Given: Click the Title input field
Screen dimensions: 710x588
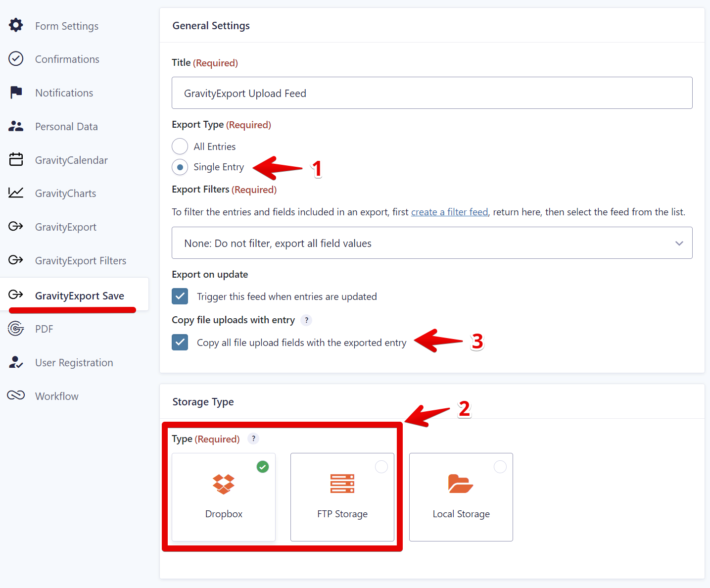Looking at the screenshot, I should 432,93.
